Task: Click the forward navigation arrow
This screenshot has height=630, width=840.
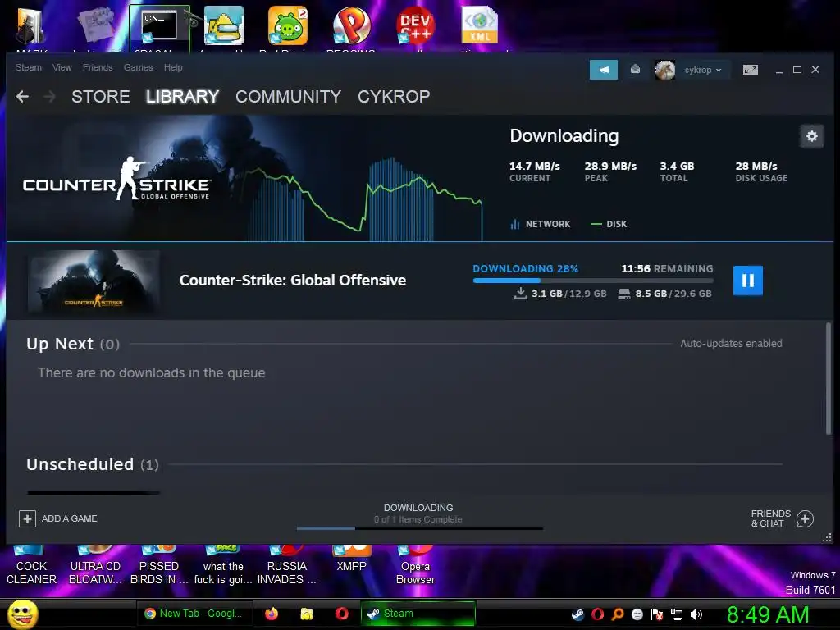Action: pos(49,97)
